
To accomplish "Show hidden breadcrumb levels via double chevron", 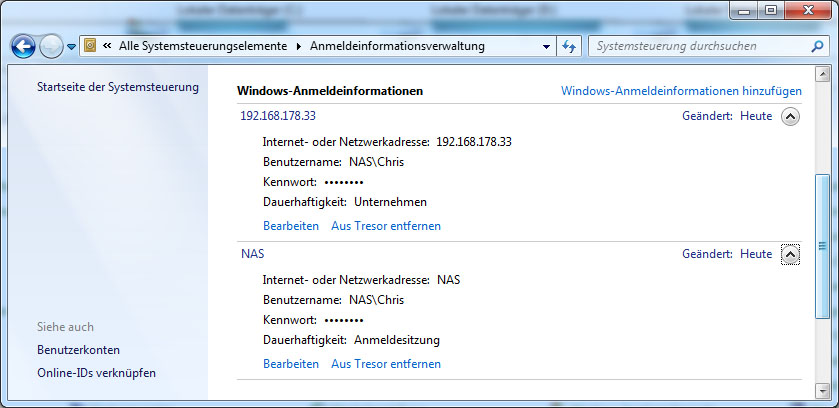I will pyautogui.click(x=107, y=46).
